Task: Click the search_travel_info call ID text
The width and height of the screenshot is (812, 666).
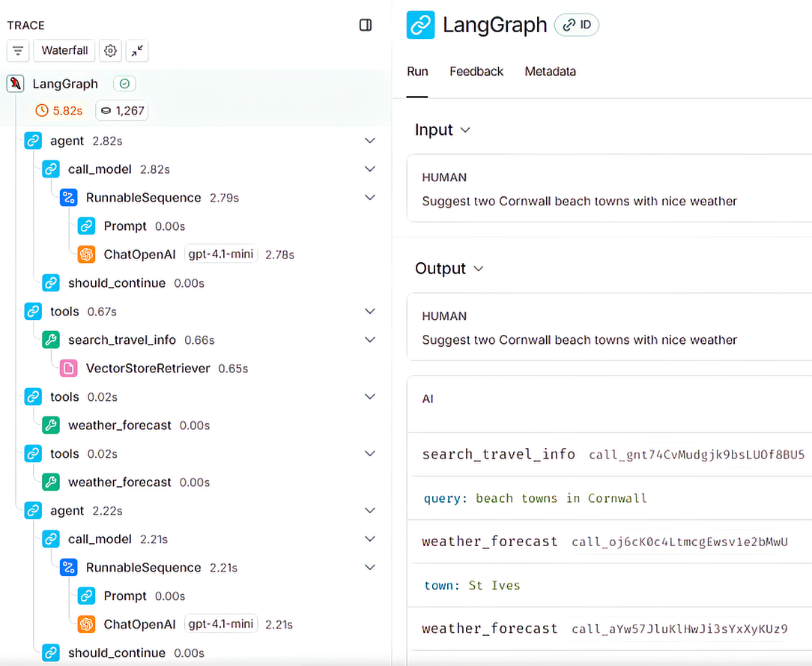Action: click(x=697, y=455)
